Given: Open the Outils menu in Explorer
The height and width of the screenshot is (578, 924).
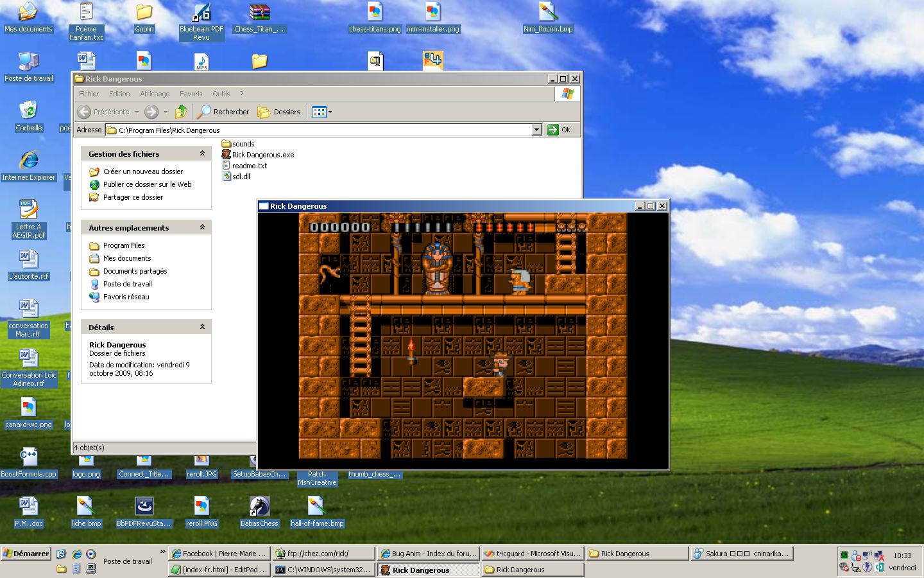Looking at the screenshot, I should [221, 94].
